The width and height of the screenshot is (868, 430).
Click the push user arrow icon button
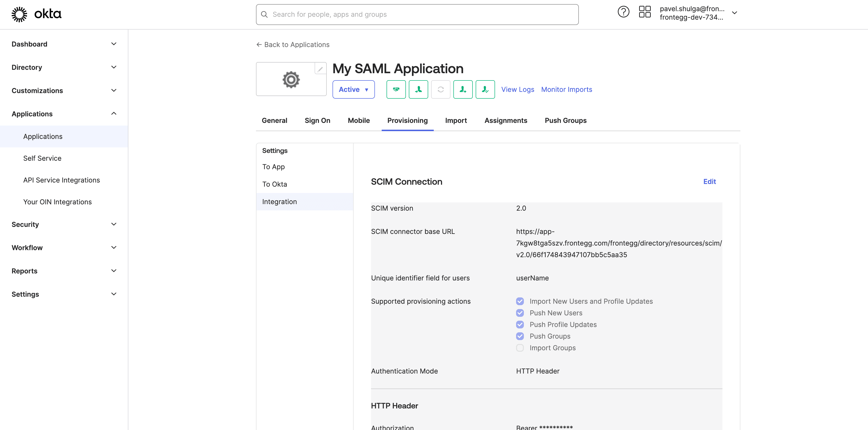(x=463, y=89)
